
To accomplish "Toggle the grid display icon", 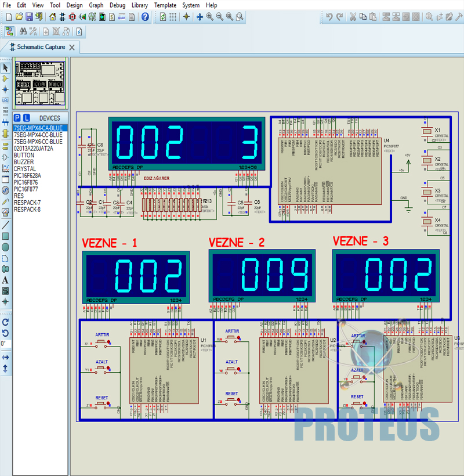I will click(174, 17).
